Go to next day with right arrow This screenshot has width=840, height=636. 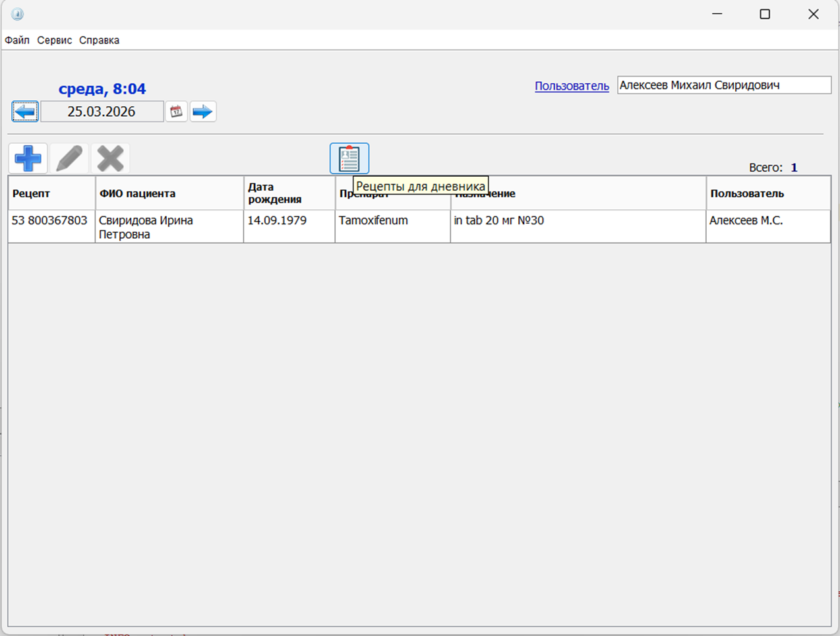point(203,111)
